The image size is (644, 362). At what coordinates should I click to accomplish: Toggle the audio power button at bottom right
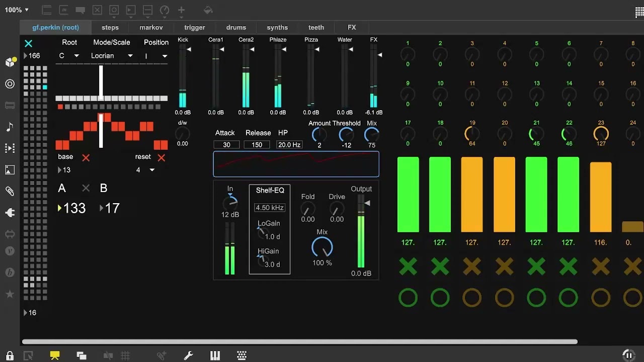tap(628, 355)
